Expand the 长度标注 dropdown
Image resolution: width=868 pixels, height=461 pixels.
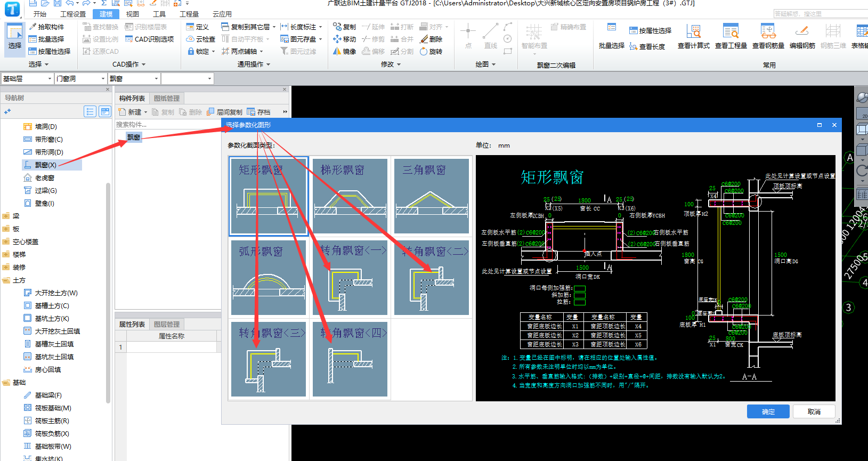coord(320,27)
